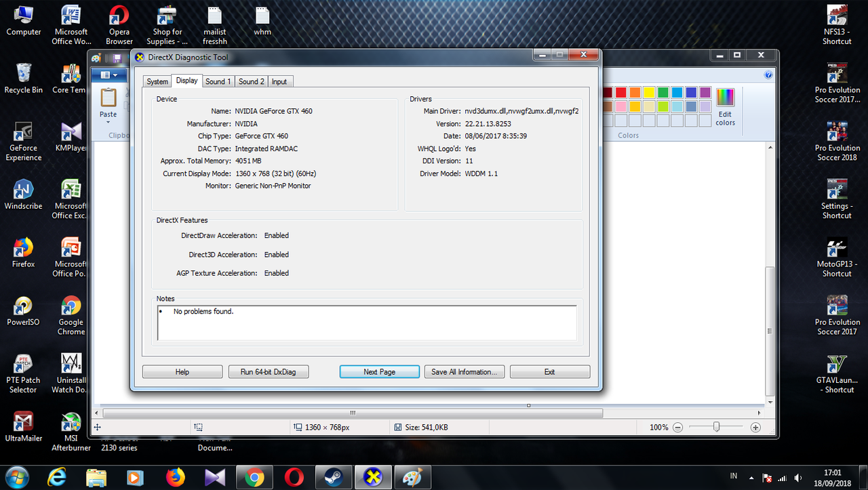
Task: Zoom out with Paint's minus button
Action: pyautogui.click(x=677, y=428)
